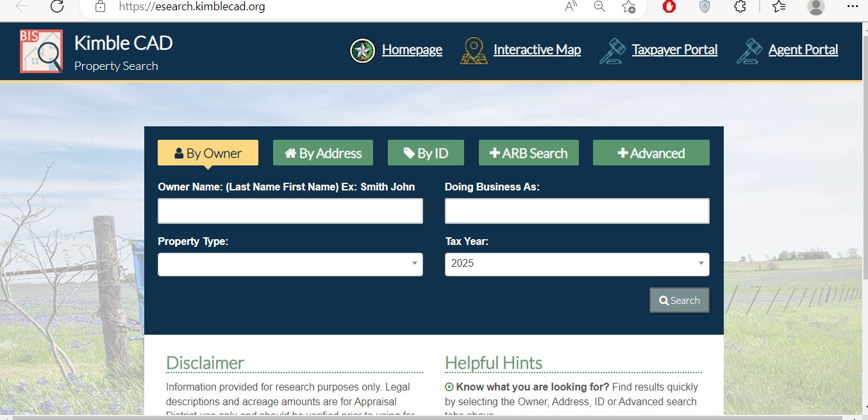Refresh the page with browser reload icon
Viewport: 868px width, 420px height.
click(57, 6)
